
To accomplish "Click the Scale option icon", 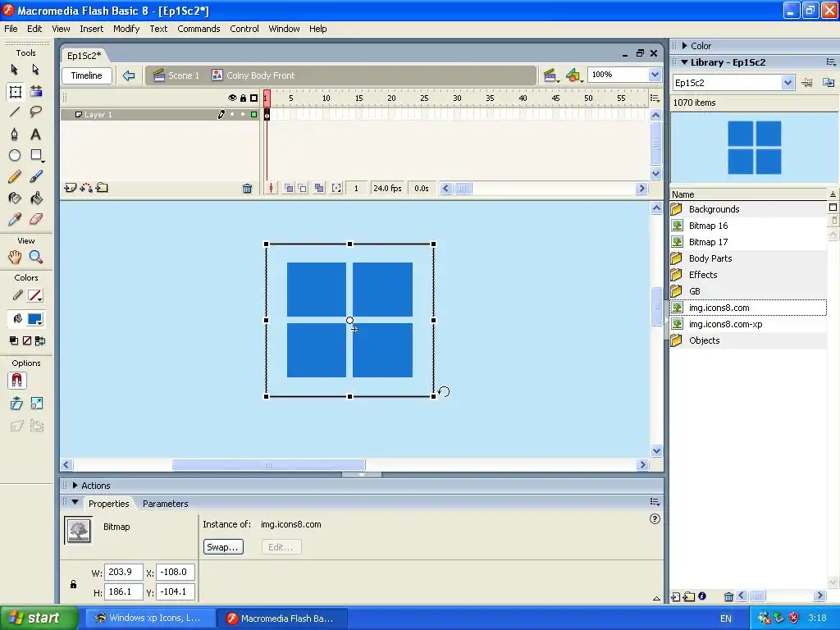I will click(36, 404).
